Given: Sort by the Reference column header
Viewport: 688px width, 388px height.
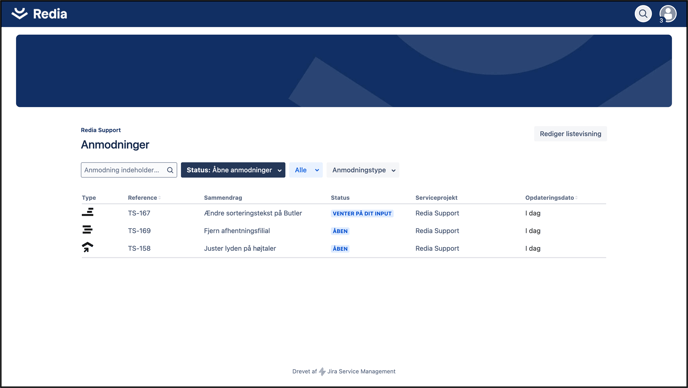Looking at the screenshot, I should coord(144,198).
